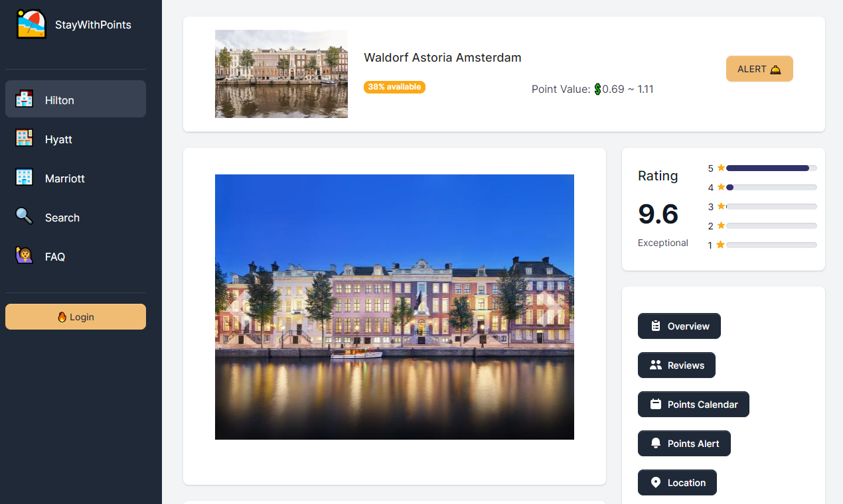The height and width of the screenshot is (504, 843).
Task: Click the bell icon on Points Alert
Action: pos(656,443)
